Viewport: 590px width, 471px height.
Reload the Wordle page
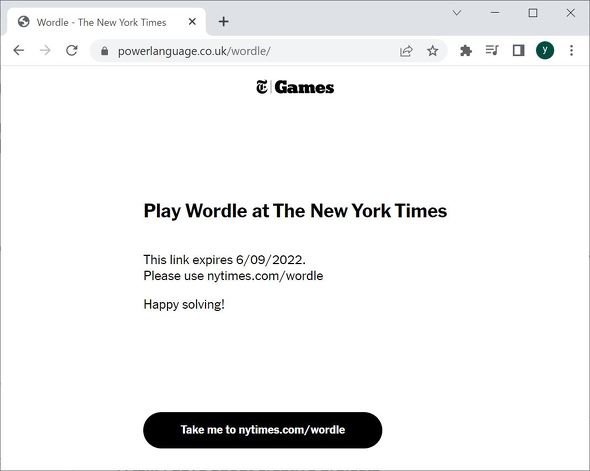click(x=71, y=50)
